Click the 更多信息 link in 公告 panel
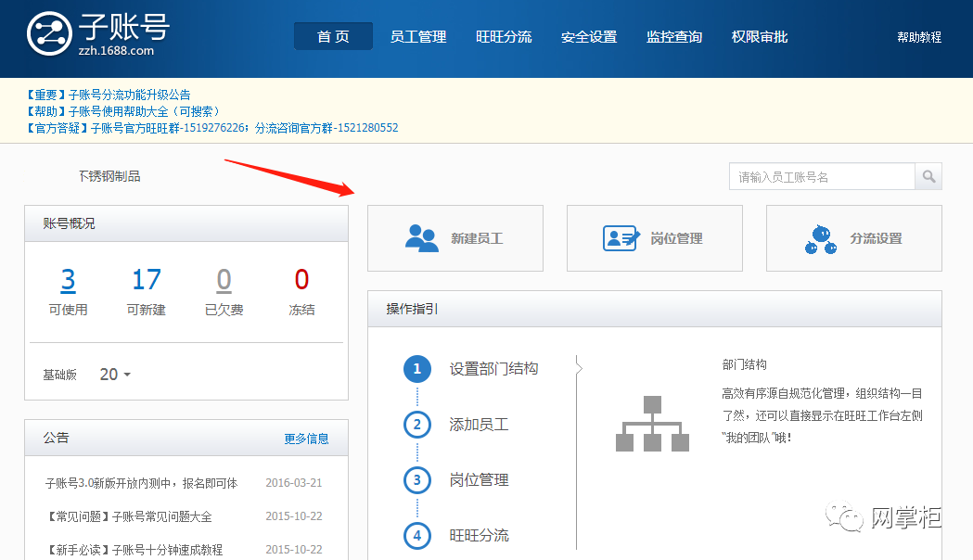The image size is (973, 560). pos(306,438)
